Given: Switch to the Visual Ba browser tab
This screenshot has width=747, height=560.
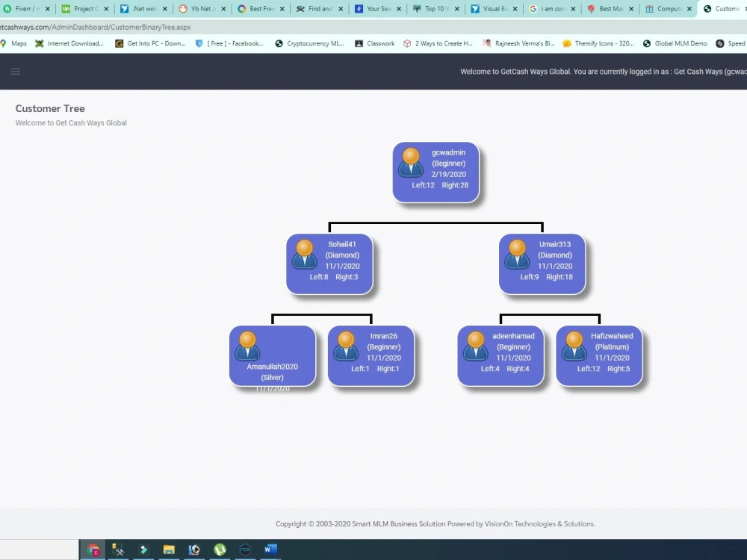Looking at the screenshot, I should coord(490,8).
